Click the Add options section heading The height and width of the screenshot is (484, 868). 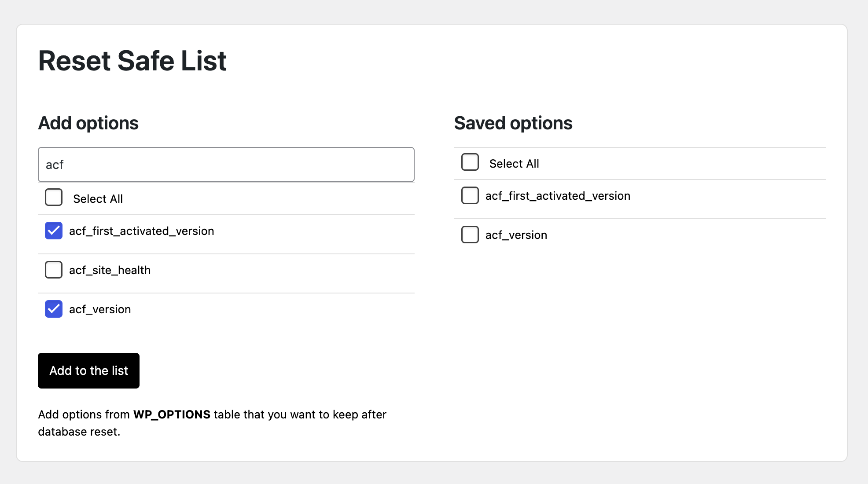click(x=88, y=123)
